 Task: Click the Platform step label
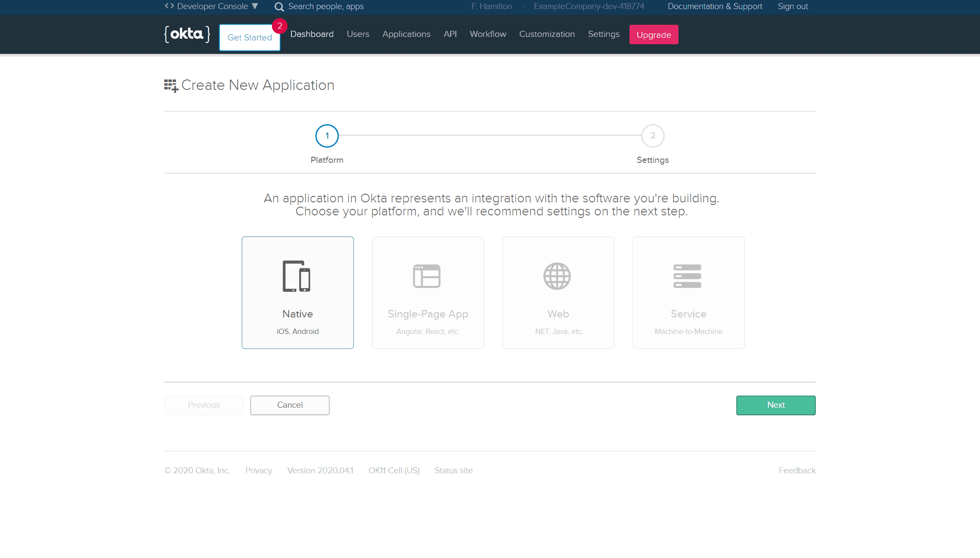point(327,160)
